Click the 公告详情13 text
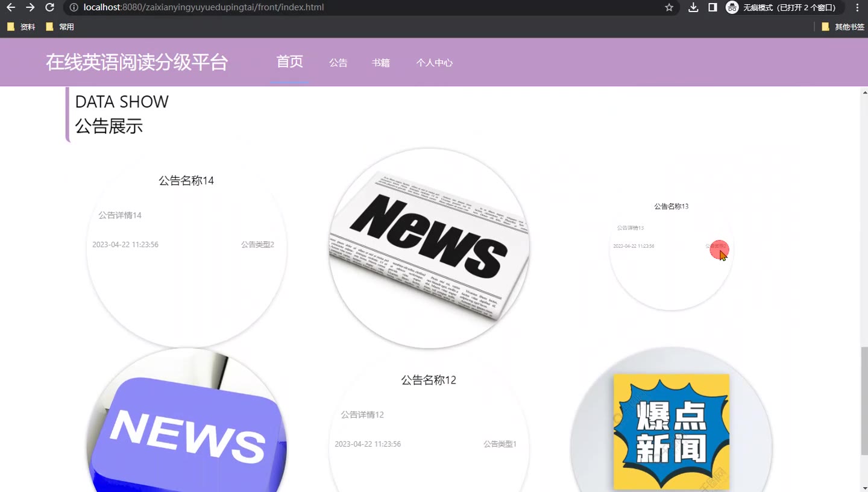 pos(631,228)
